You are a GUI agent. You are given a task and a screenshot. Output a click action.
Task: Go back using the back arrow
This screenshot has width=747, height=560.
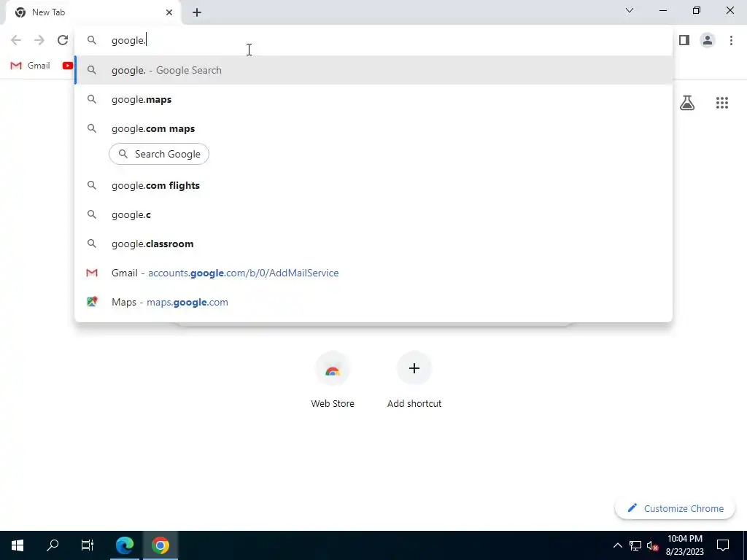click(16, 41)
